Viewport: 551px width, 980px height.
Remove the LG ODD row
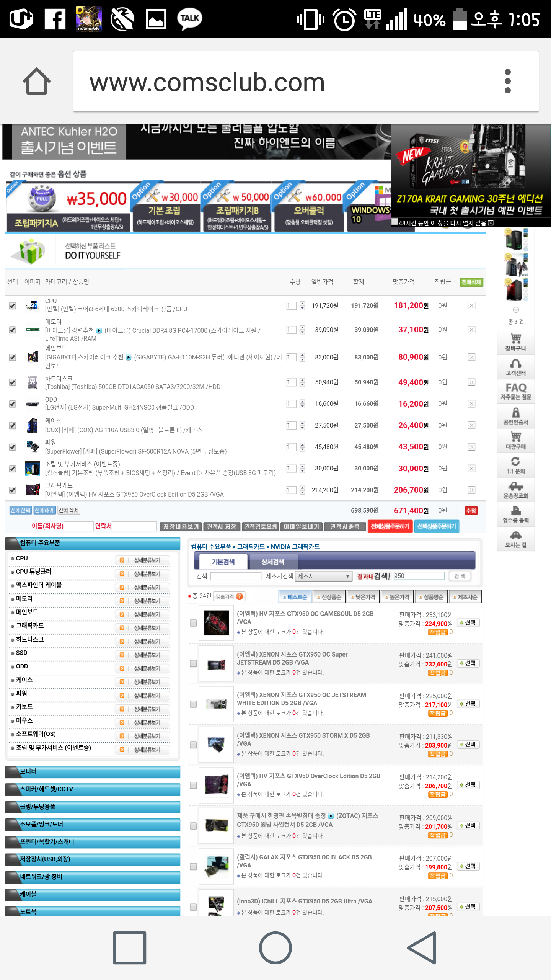471,403
